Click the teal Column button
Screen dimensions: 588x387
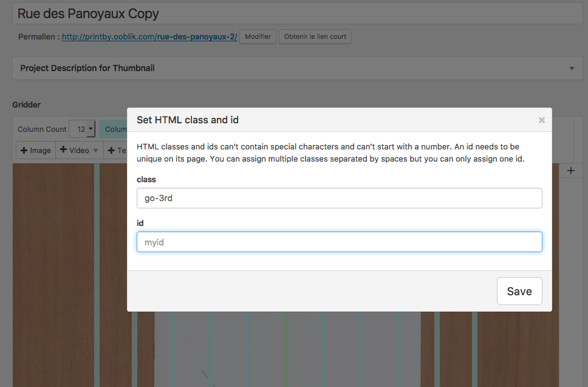(x=113, y=129)
